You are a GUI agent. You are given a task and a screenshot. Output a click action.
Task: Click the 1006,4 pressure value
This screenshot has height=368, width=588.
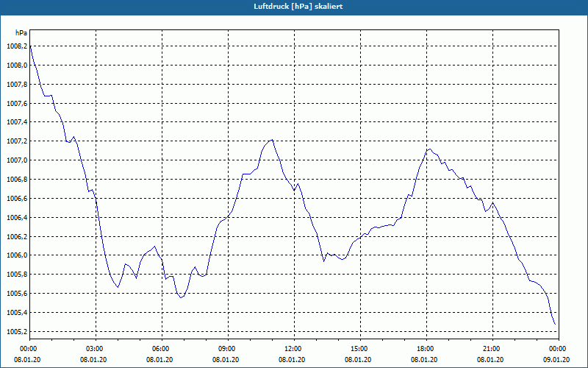[x=17, y=218]
